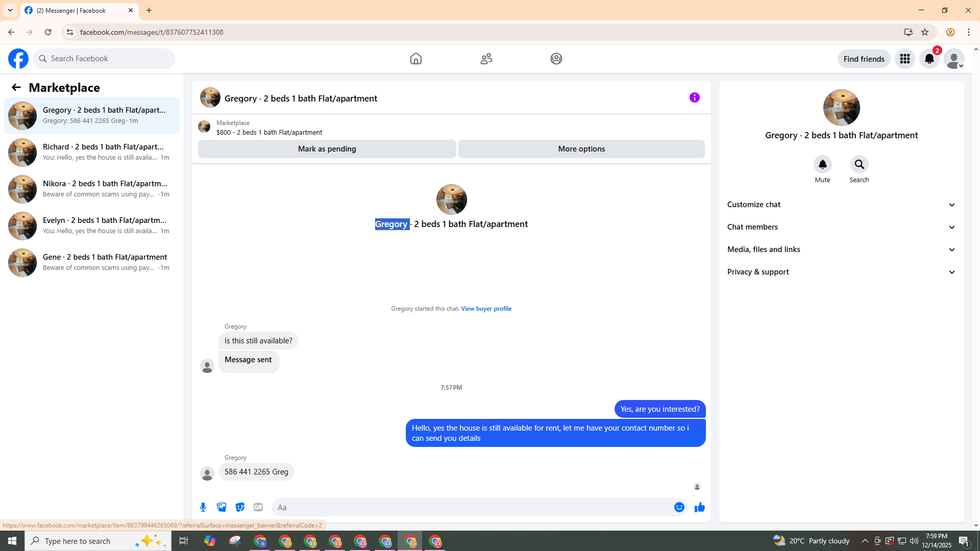Open the Friends tab in top navigation
Viewport: 980px width, 551px height.
tap(486, 59)
